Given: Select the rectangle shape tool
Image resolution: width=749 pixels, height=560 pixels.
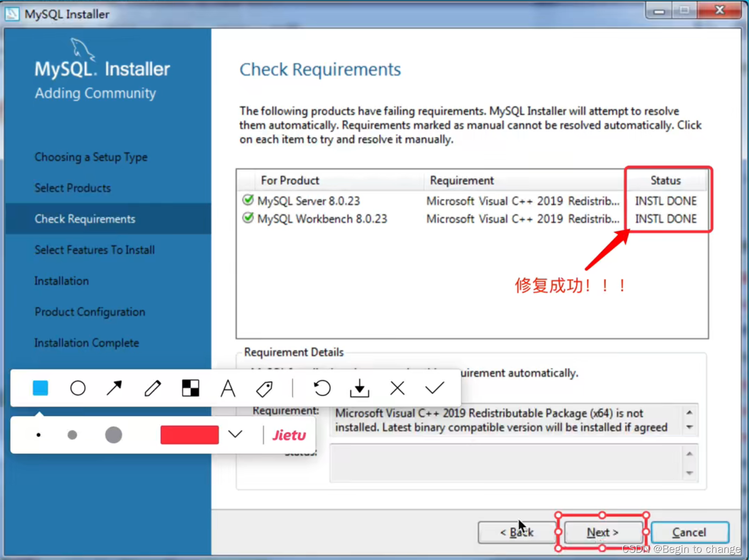Looking at the screenshot, I should (x=40, y=388).
